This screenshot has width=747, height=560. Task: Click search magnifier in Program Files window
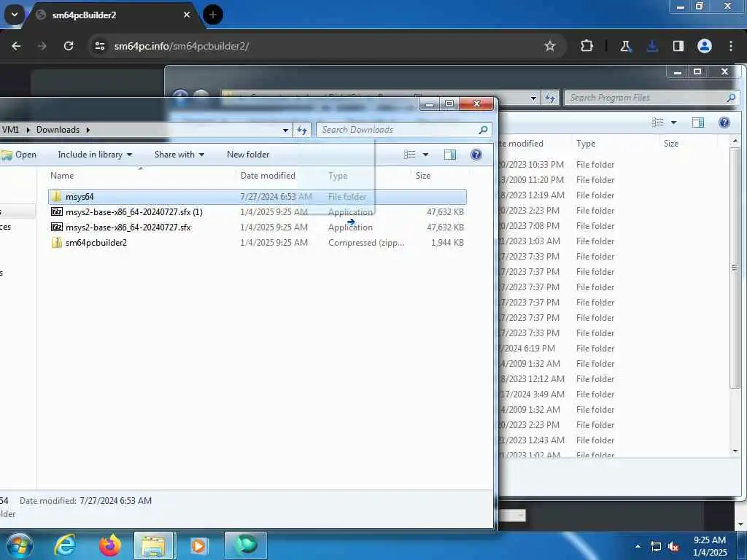pyautogui.click(x=731, y=98)
